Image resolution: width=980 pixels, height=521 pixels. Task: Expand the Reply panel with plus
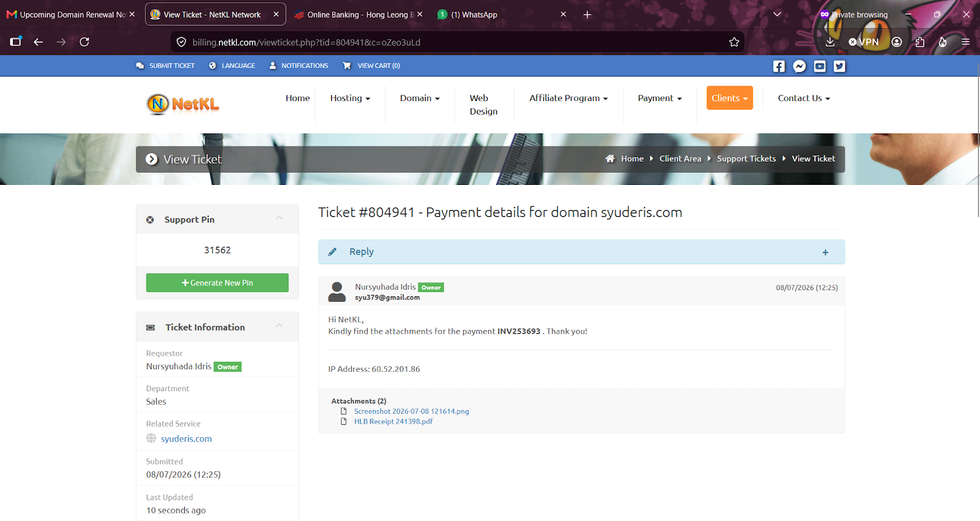click(825, 252)
